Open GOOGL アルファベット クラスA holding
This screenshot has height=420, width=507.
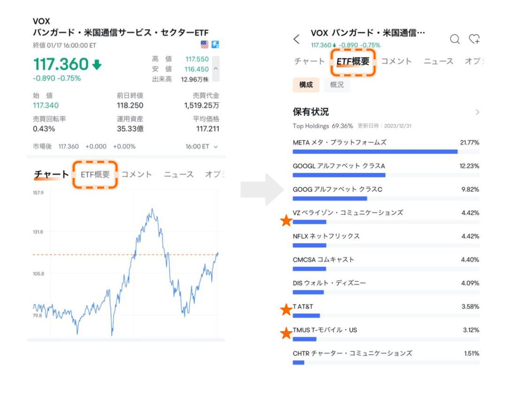(x=386, y=170)
